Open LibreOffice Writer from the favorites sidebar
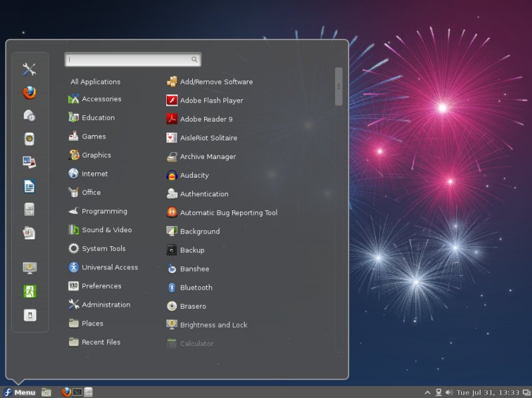532x398 pixels. pyautogui.click(x=29, y=186)
